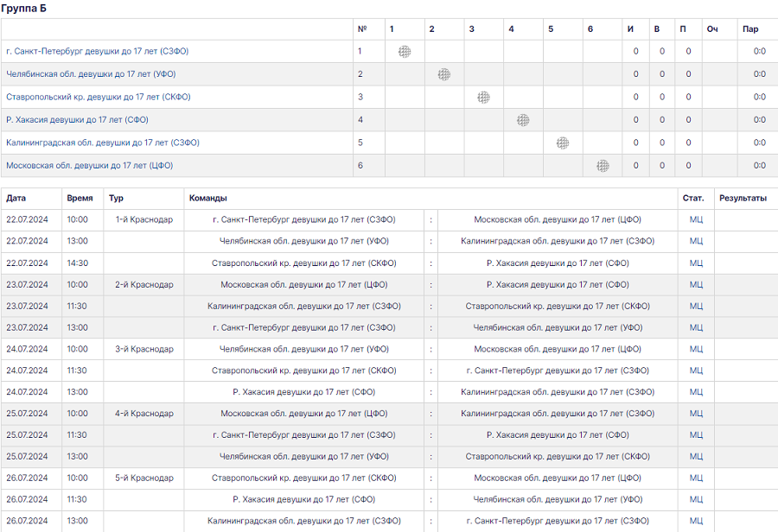Click the volleyball icon in Ставропольский кр. row
Viewport: 778px width, 532px height.
pyautogui.click(x=484, y=98)
